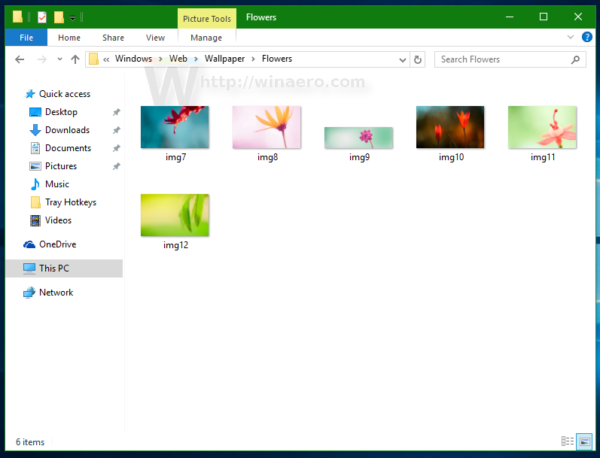600x458 pixels.
Task: Switch to the Home ribbon tab
Action: [x=69, y=37]
